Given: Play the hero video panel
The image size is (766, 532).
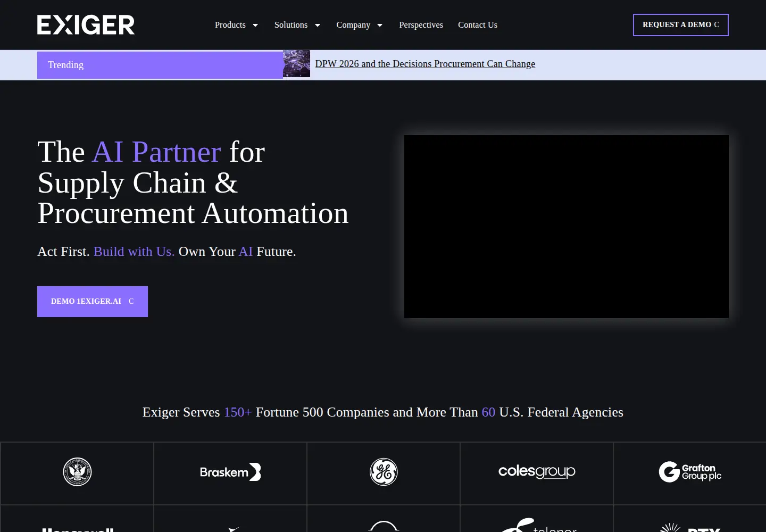Looking at the screenshot, I should coord(567,227).
